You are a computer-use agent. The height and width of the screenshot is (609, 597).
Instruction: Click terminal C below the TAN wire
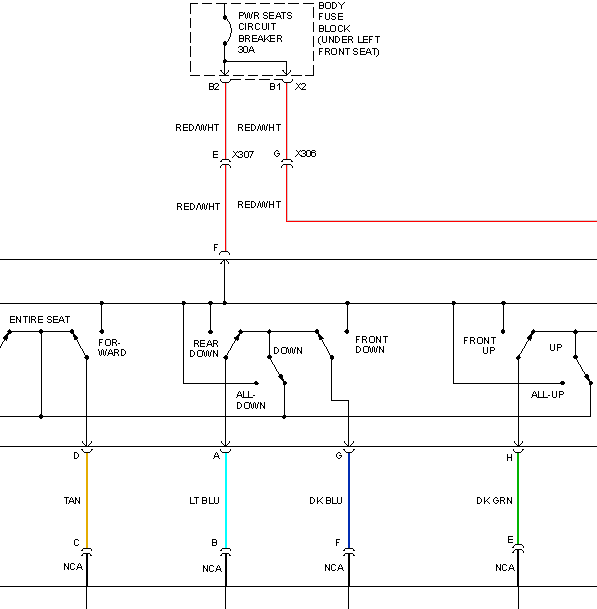click(77, 543)
